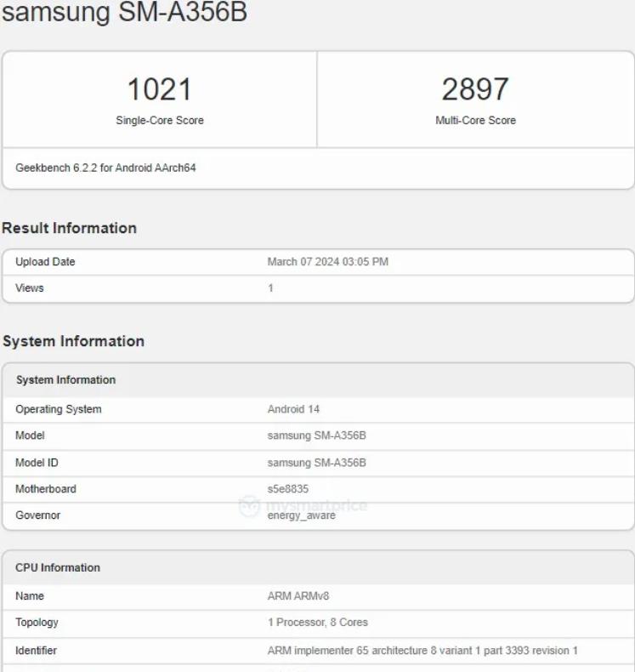The image size is (635, 672).
Task: Click the 'Upload Date' row label
Action: (x=45, y=262)
